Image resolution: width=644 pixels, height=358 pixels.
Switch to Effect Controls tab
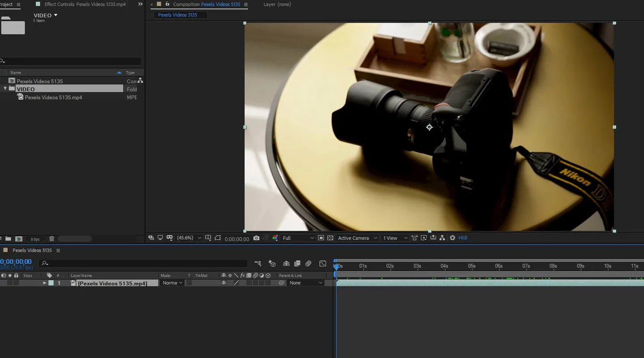(85, 4)
